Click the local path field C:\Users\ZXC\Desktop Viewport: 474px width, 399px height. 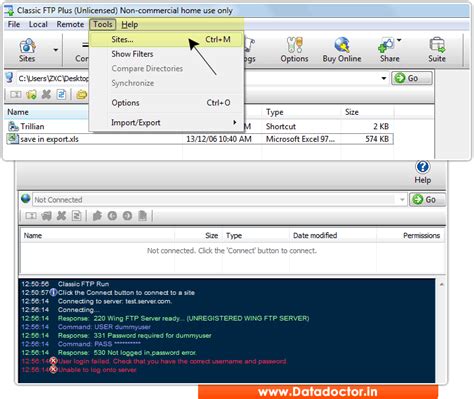pos(54,78)
